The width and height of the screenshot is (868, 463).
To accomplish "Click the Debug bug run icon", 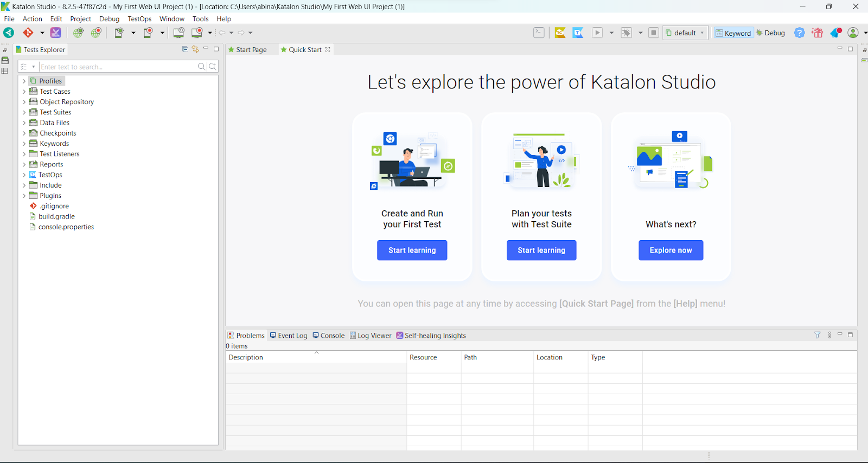I will 627,33.
